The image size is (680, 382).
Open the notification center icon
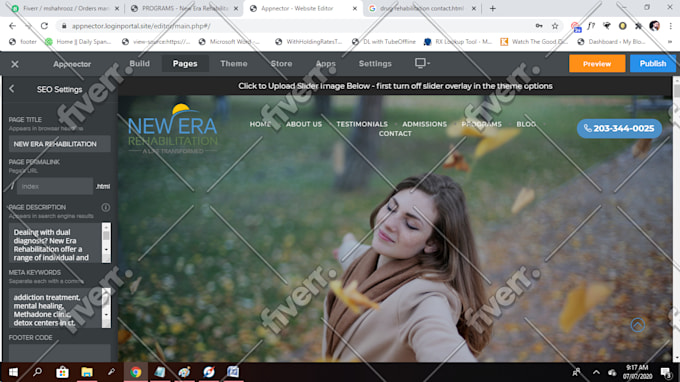pos(666,372)
